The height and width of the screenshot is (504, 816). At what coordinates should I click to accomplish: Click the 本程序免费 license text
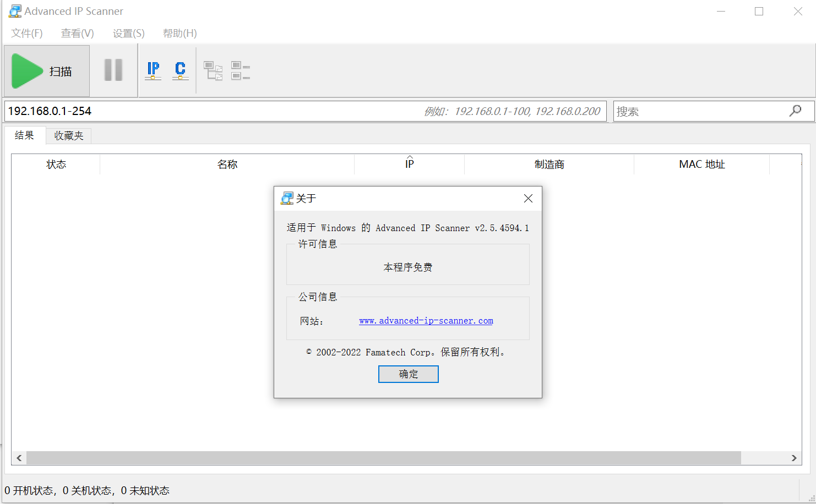click(408, 267)
